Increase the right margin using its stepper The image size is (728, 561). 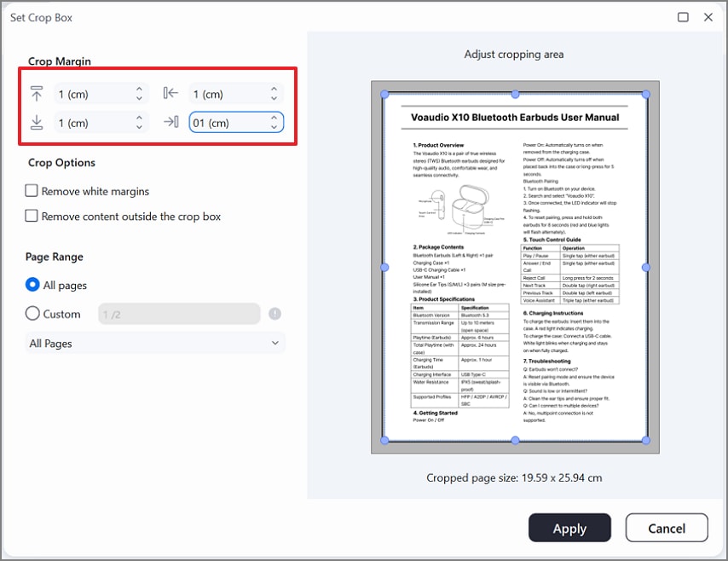pyautogui.click(x=273, y=118)
